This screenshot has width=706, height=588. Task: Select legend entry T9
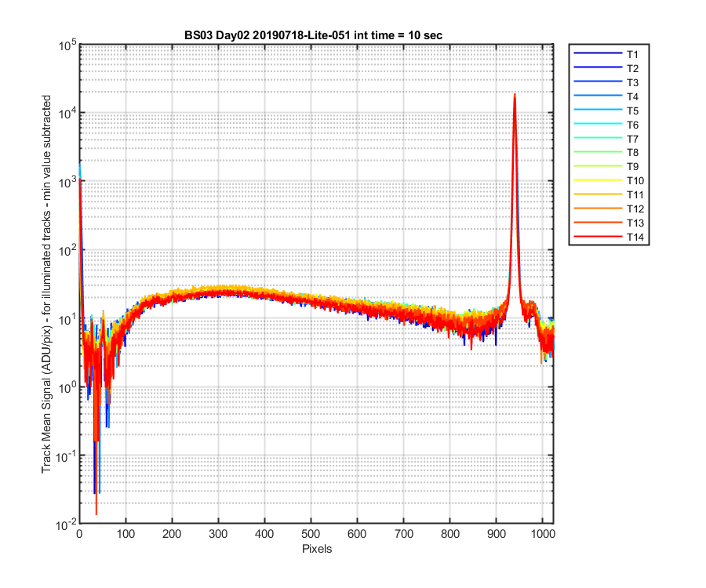609,166
